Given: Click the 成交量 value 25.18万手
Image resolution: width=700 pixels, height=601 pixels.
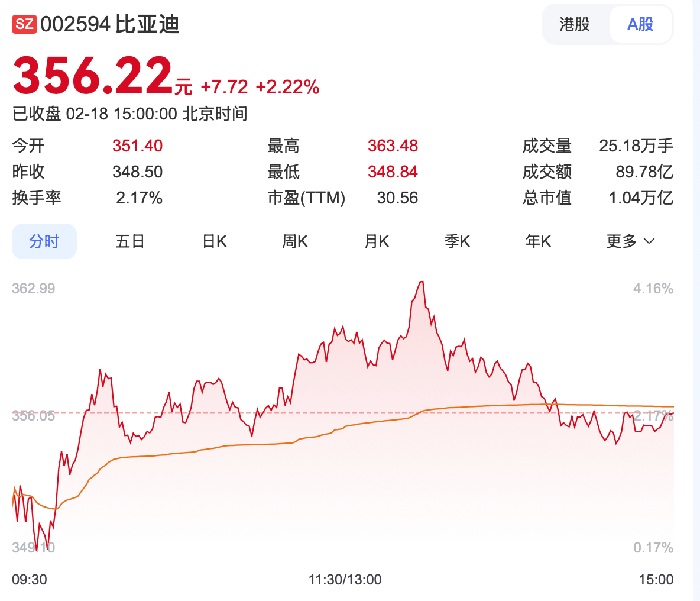Looking at the screenshot, I should pyautogui.click(x=636, y=146).
